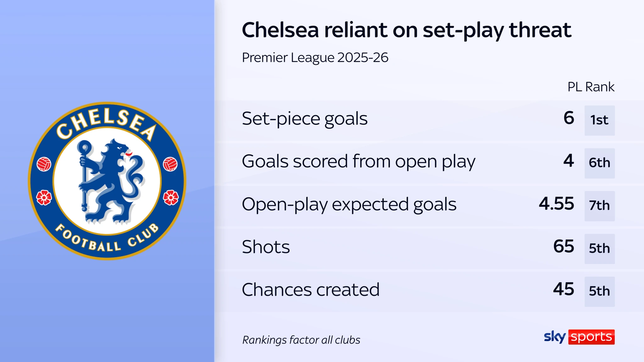Viewport: 644px width, 362px height.
Task: Click the PL Rank column header
Action: tap(591, 87)
